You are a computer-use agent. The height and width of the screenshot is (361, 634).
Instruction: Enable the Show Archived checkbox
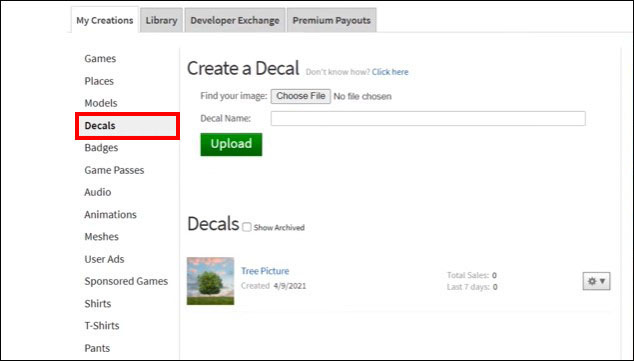click(247, 227)
